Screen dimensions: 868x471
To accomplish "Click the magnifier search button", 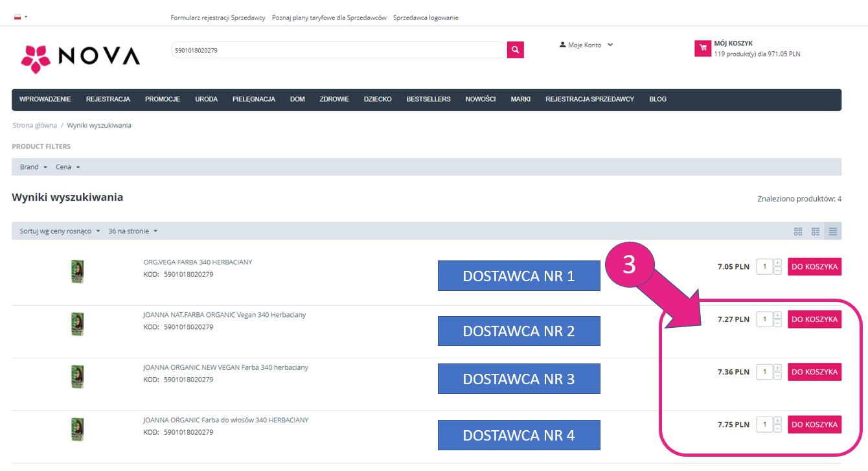I will [515, 50].
